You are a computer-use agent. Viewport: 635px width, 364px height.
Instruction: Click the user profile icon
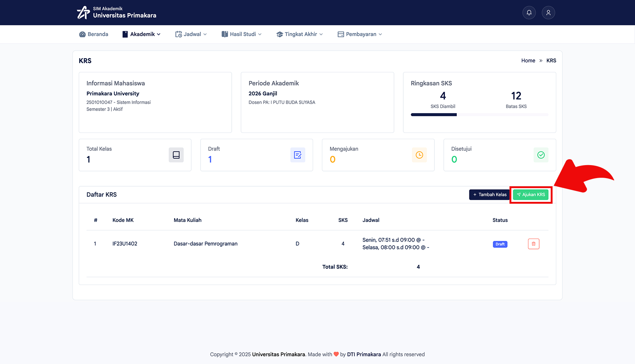(x=548, y=13)
